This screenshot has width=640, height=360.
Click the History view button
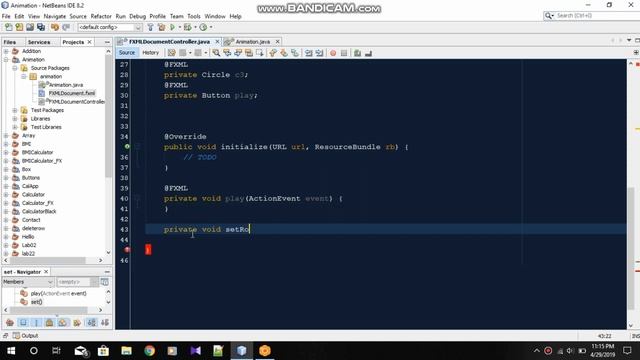(x=151, y=53)
